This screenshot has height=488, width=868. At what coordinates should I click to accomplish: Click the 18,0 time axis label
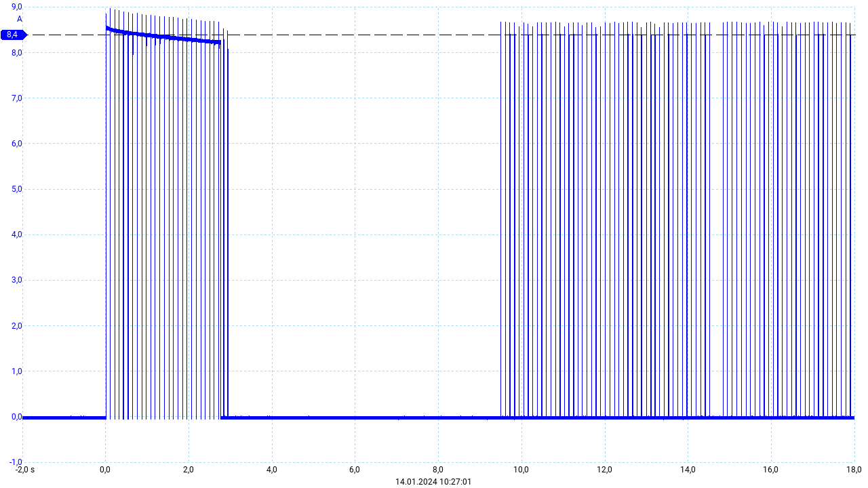click(x=854, y=470)
